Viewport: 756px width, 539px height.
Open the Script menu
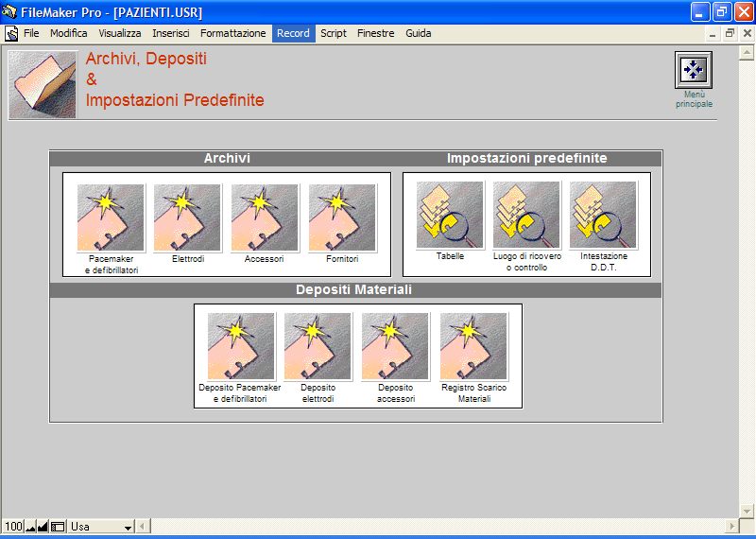pyautogui.click(x=333, y=33)
